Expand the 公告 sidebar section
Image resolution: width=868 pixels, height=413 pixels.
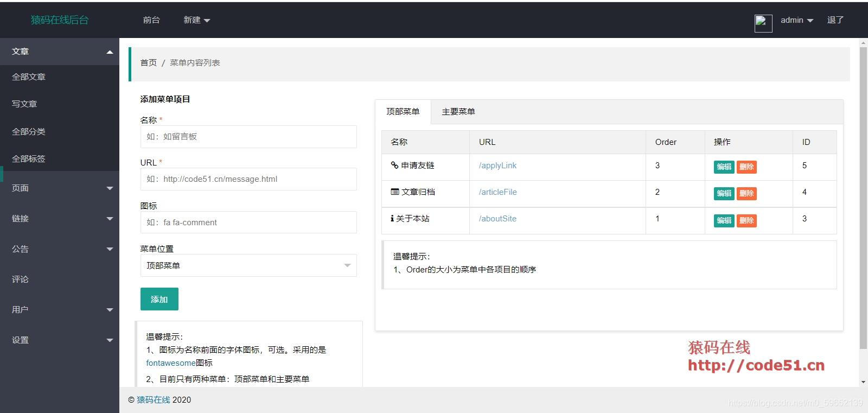[60, 249]
